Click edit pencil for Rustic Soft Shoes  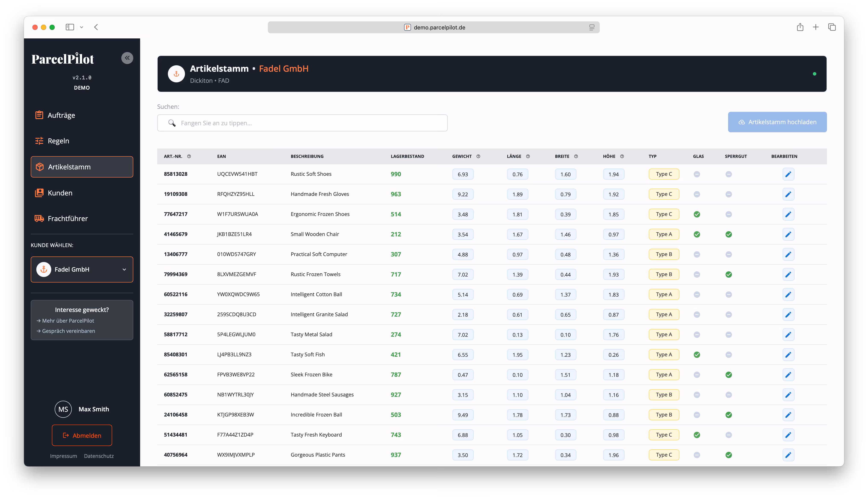[788, 174]
